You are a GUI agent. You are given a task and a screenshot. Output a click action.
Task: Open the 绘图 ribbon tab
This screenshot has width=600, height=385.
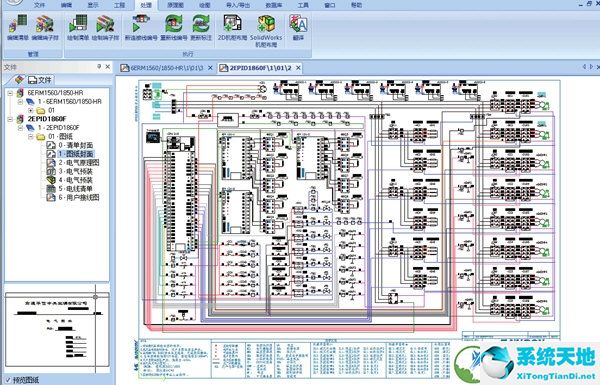tap(205, 5)
